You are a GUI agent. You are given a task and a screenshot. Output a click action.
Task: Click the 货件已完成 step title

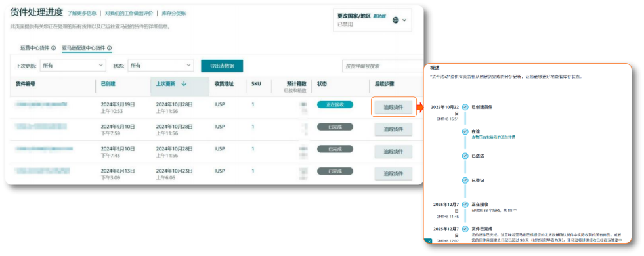point(482,229)
